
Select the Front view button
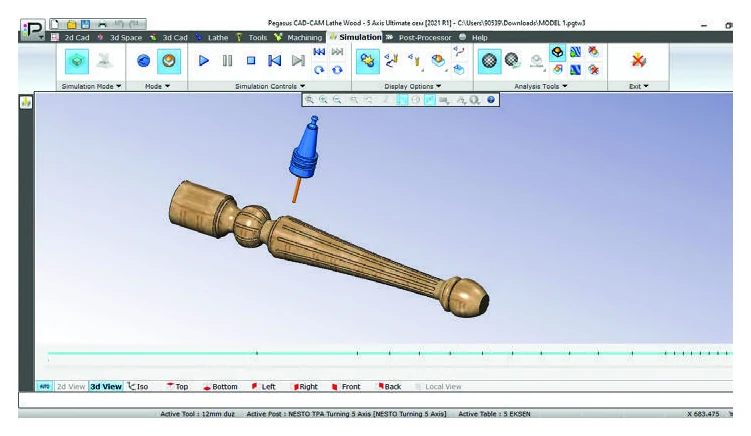point(346,386)
